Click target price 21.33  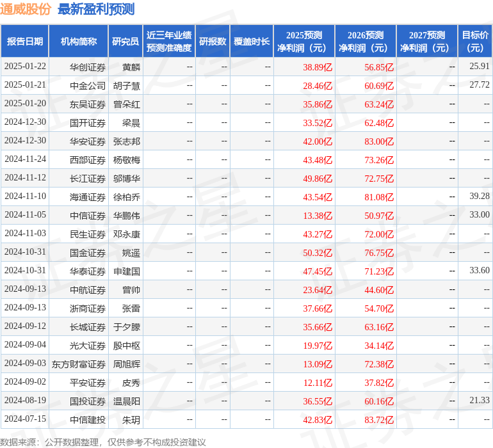pyautogui.click(x=480, y=400)
